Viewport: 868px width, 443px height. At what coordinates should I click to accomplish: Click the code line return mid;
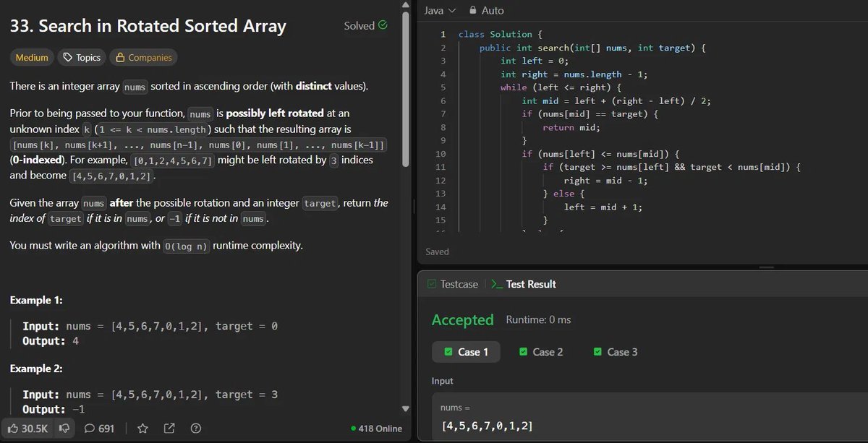[x=571, y=127]
